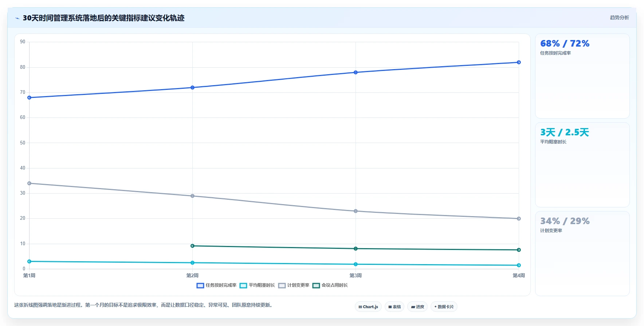Select 平均阻塞时长 data point at 第3周
This screenshot has height=326, width=644.
click(356, 264)
